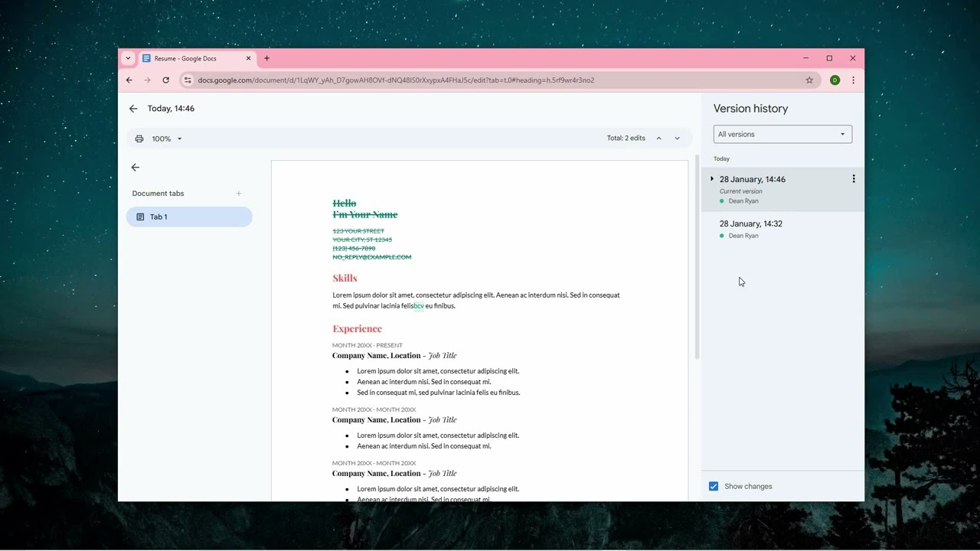Open the 100% zoom dropdown
Screen dimensions: 980x551
pos(167,139)
